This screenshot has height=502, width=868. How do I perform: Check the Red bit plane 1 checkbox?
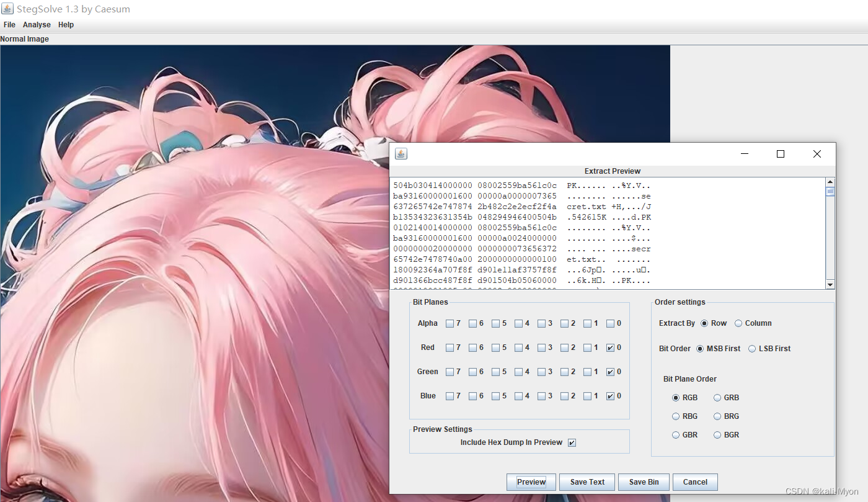[587, 347]
